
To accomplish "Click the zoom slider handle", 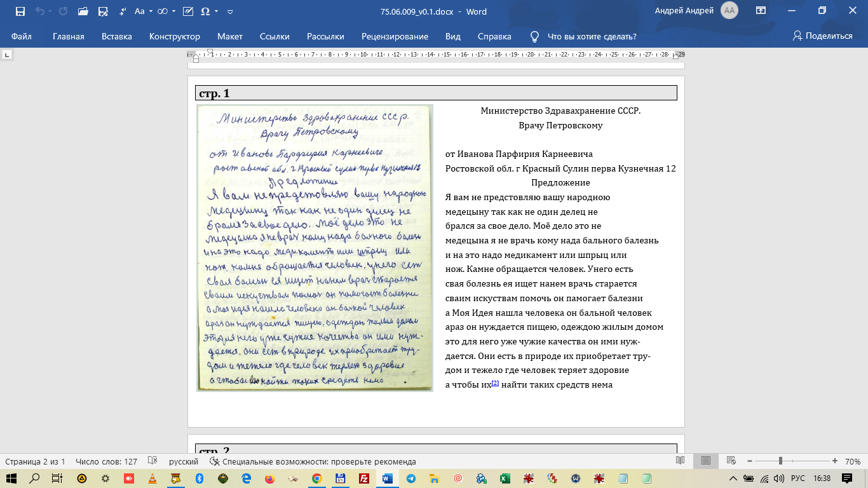I will click(x=780, y=461).
